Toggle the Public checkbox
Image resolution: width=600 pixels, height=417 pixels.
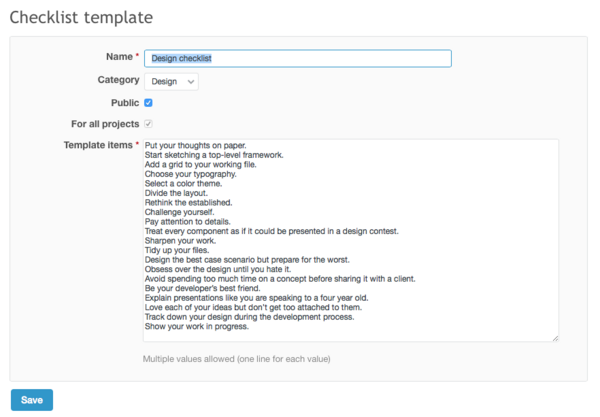point(148,102)
